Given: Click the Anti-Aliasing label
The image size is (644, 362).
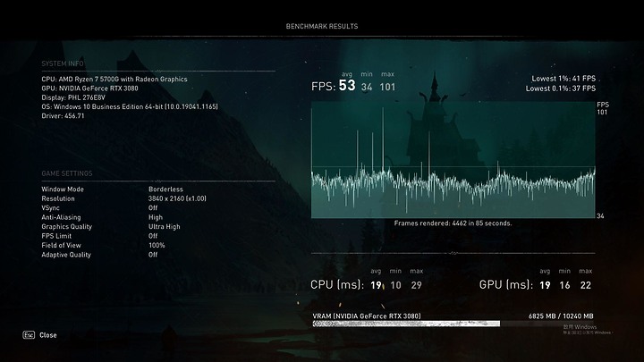Looking at the screenshot, I should tap(61, 217).
